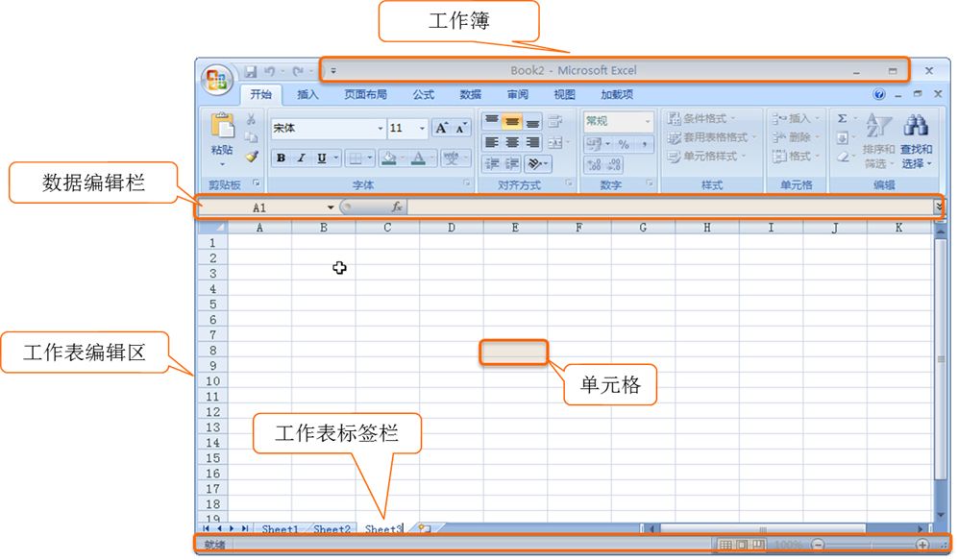Open Excel help question mark

pos(879,94)
